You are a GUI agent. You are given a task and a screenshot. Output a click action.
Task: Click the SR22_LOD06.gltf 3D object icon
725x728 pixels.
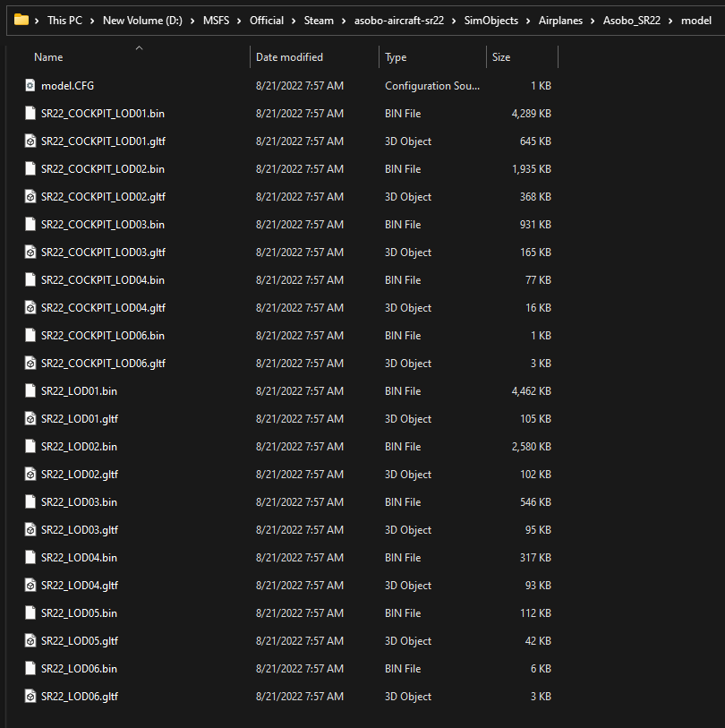click(x=30, y=697)
